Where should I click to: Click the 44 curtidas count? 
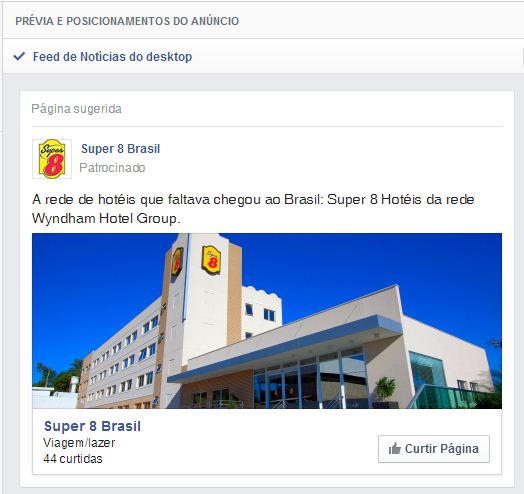click(x=73, y=459)
